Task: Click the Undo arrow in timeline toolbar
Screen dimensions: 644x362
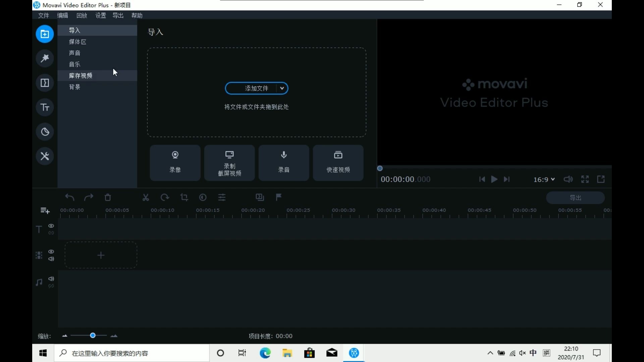Action: click(x=70, y=197)
